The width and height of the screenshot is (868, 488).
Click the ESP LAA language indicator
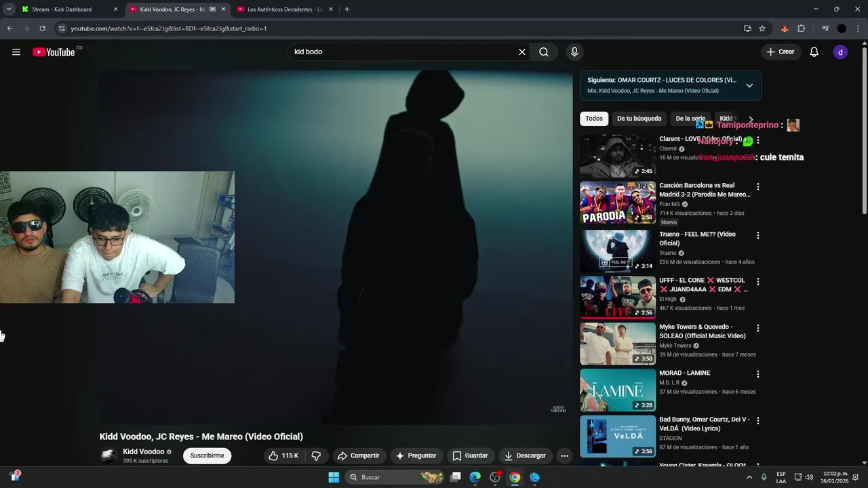coord(781,477)
